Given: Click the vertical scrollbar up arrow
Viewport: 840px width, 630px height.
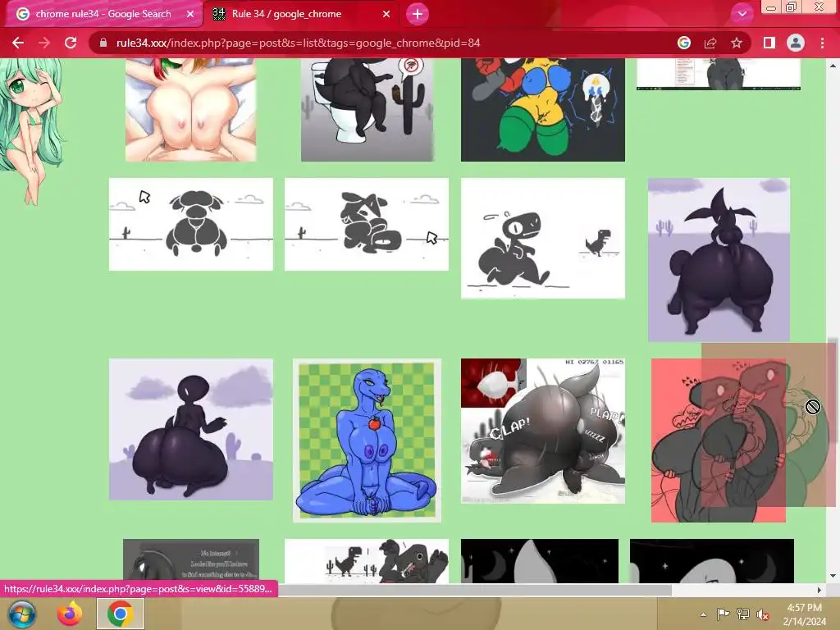Looking at the screenshot, I should pos(833,66).
